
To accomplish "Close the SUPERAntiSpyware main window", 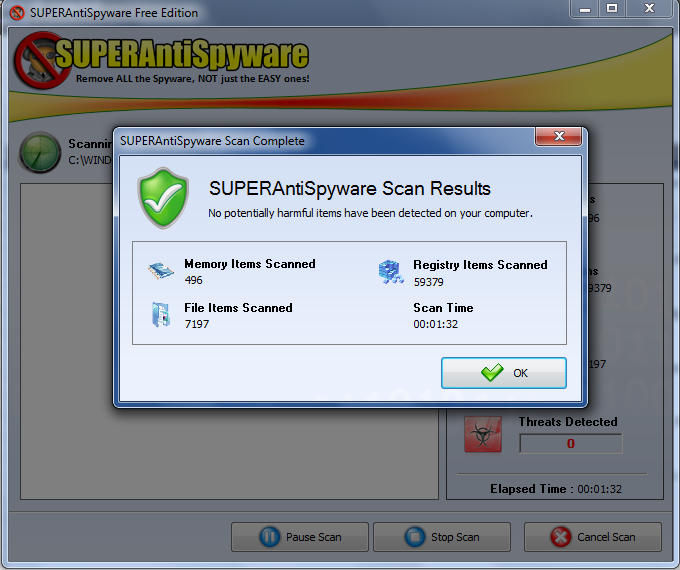I will coord(649,9).
